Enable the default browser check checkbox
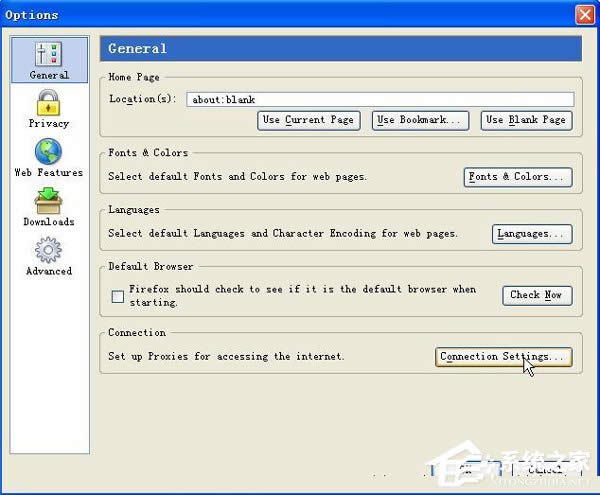Viewport: 600px width, 495px height. 118,296
